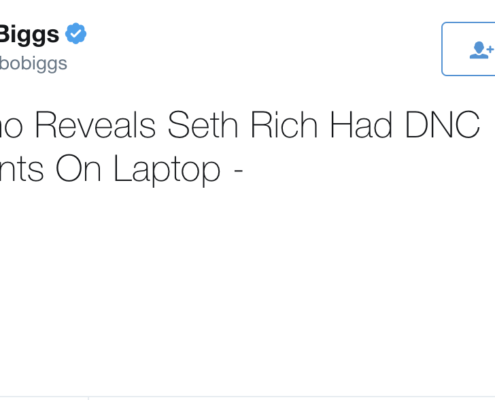Screen dimensions: 495x400
Task: Click the partial 'nts' word fragment
Action: coord(22,170)
